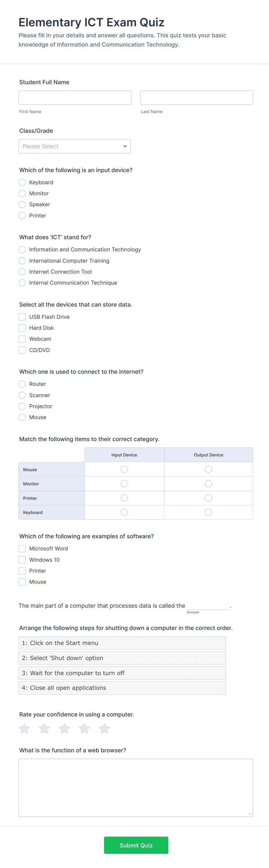269x868 pixels.
Task: Click the First Name text field
Action: coord(75,97)
